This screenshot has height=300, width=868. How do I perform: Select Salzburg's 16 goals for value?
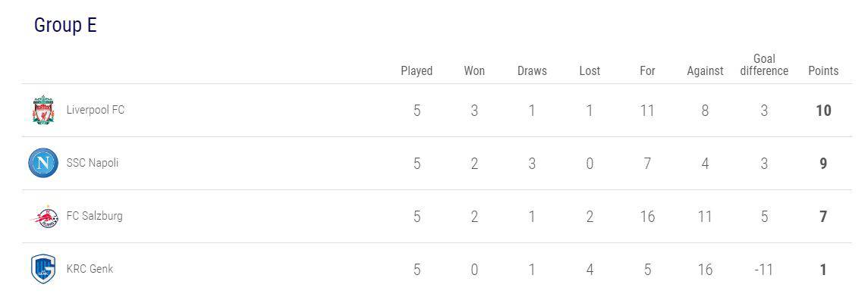click(647, 217)
